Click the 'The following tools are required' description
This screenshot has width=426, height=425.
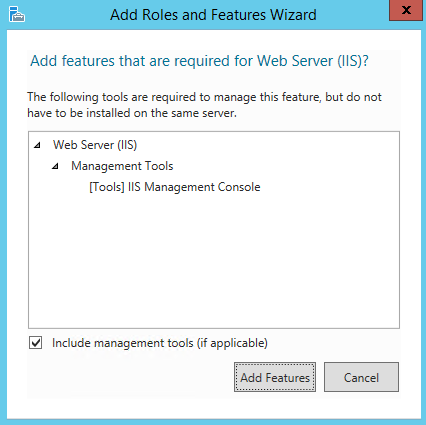204,97
